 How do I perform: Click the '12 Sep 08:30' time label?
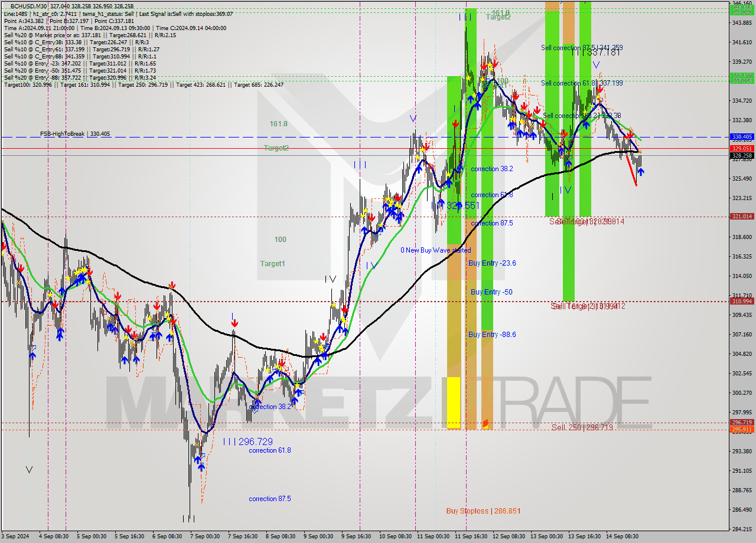[509, 537]
